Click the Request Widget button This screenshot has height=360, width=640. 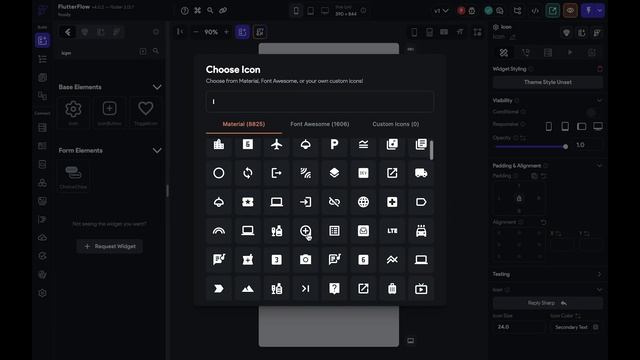coord(109,246)
